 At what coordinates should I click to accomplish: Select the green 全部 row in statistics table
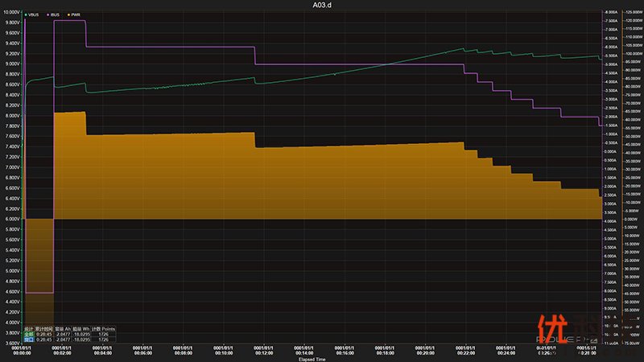click(x=29, y=334)
